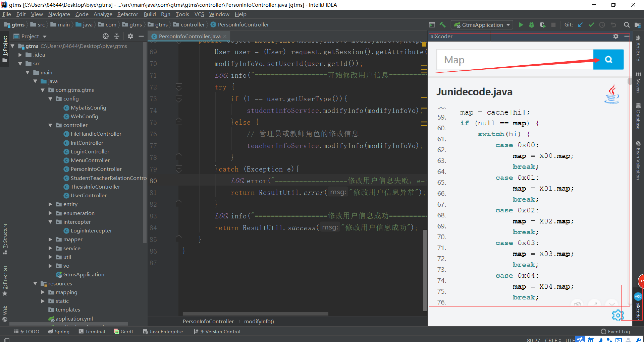Commit changes using the green checkmark icon
This screenshot has width=644, height=342.
[591, 24]
